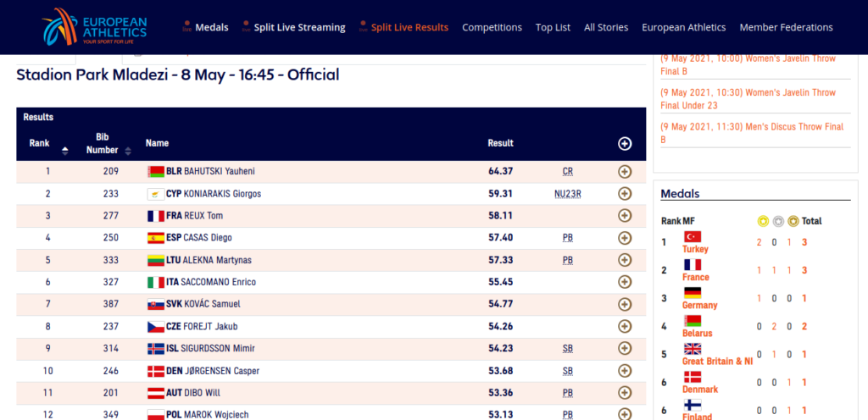
Task: Expand details for MAROK Wojciech row
Action: tap(625, 414)
